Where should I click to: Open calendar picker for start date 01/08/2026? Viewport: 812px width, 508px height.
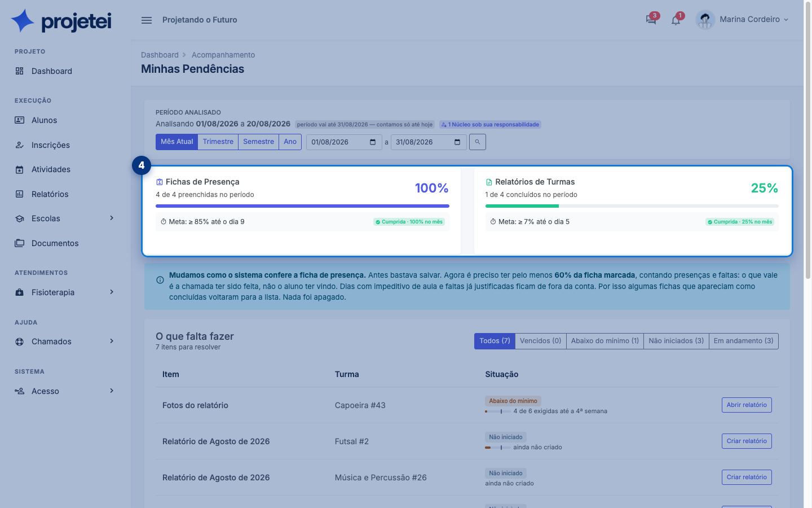373,142
